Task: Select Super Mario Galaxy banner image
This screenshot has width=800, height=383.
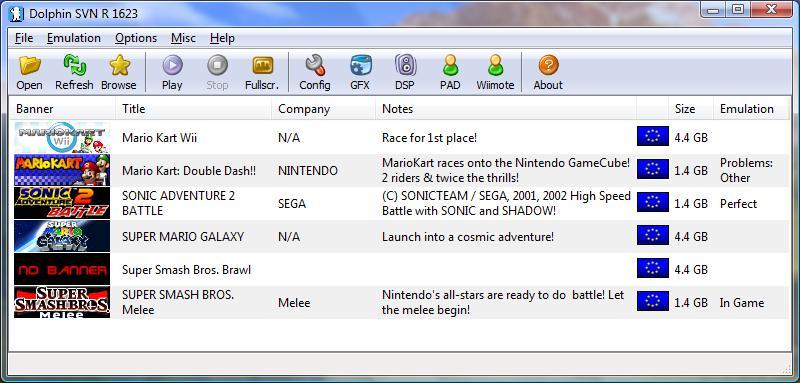Action: pos(62,236)
